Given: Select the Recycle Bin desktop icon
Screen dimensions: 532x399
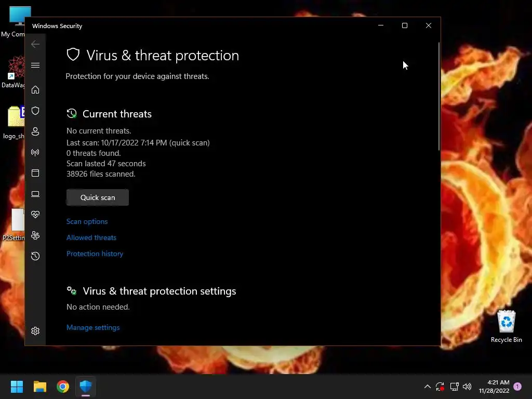Looking at the screenshot, I should (506, 326).
